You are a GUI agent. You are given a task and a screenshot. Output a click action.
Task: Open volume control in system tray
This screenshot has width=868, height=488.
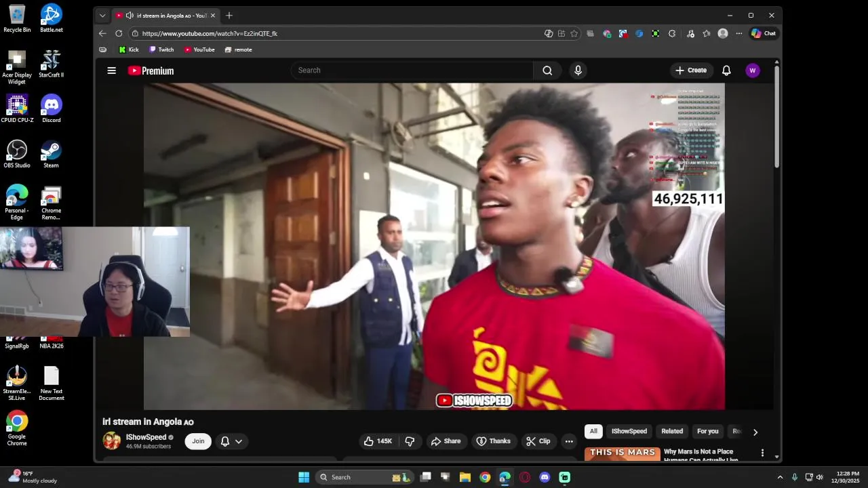click(820, 477)
